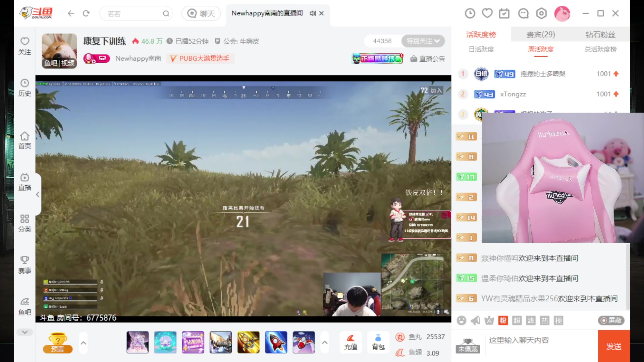Mute the stream tab speaker icon
The height and width of the screenshot is (362, 644).
tap(313, 13)
